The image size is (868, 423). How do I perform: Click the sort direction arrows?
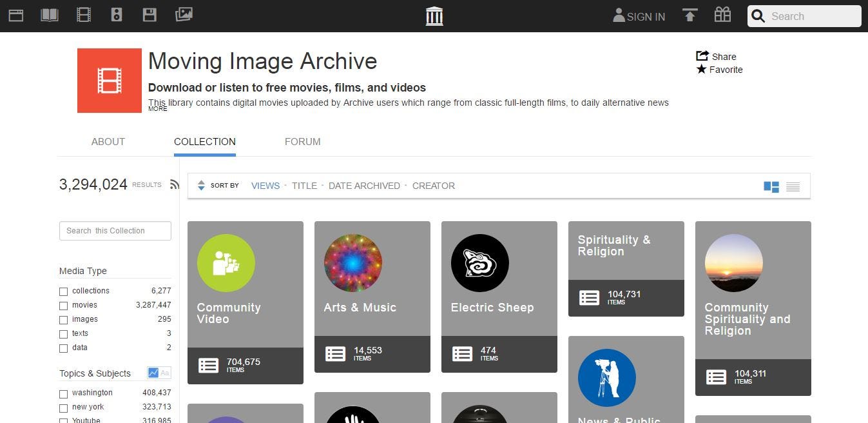pos(201,186)
